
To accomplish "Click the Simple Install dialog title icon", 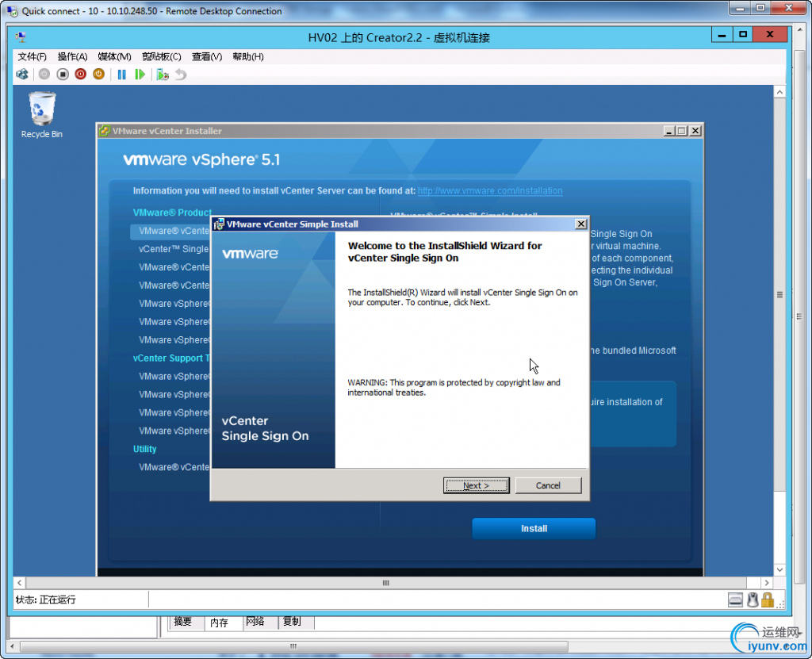I will [219, 224].
